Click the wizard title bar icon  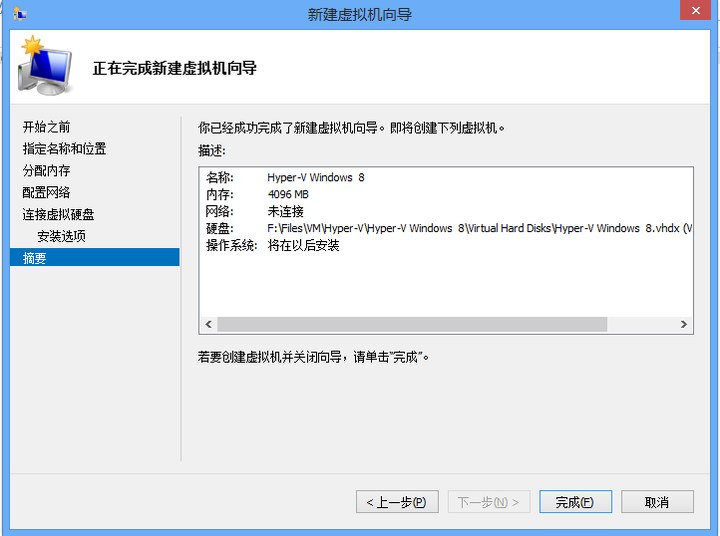pos(19,14)
